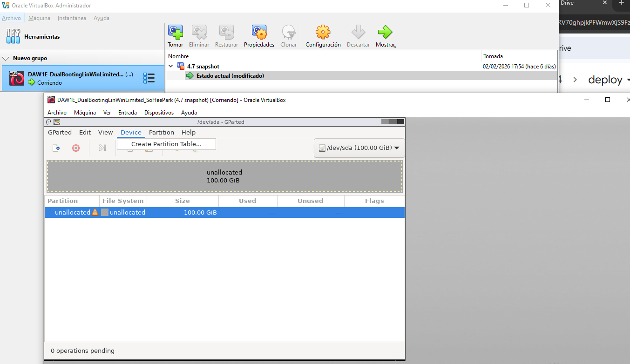Open GParted View menu
The image size is (630, 364).
point(105,133)
